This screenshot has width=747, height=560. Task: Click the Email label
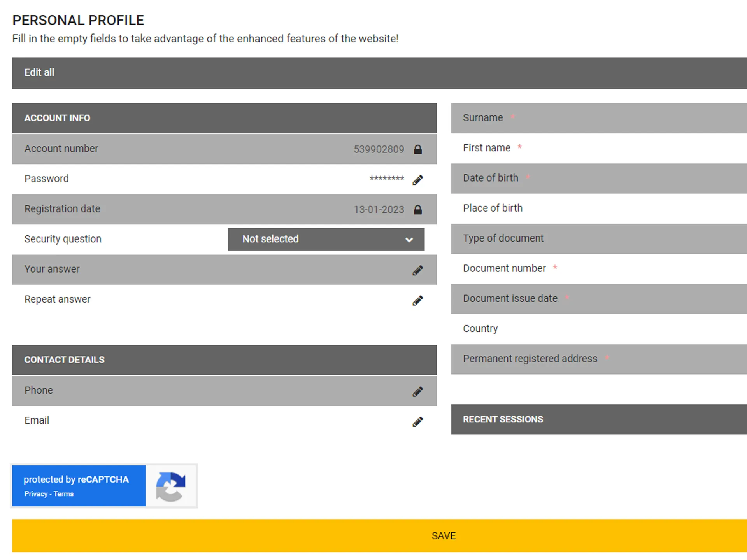click(x=37, y=420)
